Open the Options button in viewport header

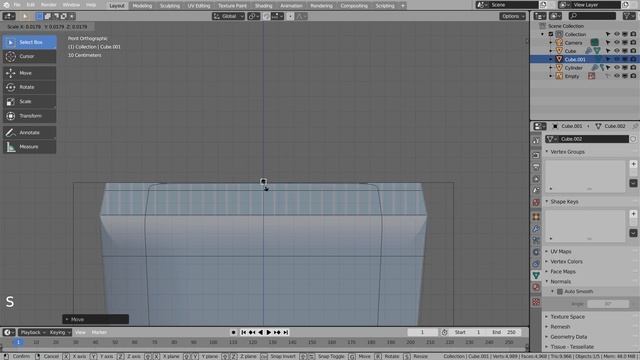[x=512, y=16]
